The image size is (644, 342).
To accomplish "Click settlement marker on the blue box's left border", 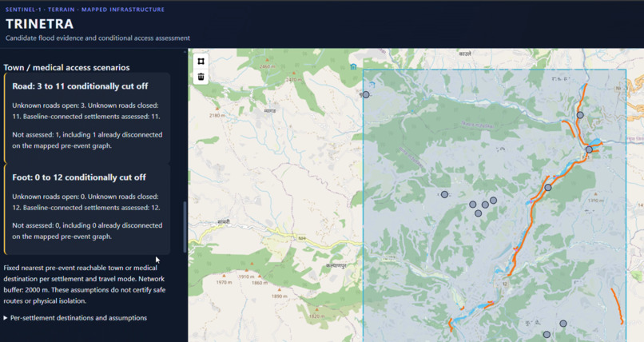I will [x=366, y=94].
